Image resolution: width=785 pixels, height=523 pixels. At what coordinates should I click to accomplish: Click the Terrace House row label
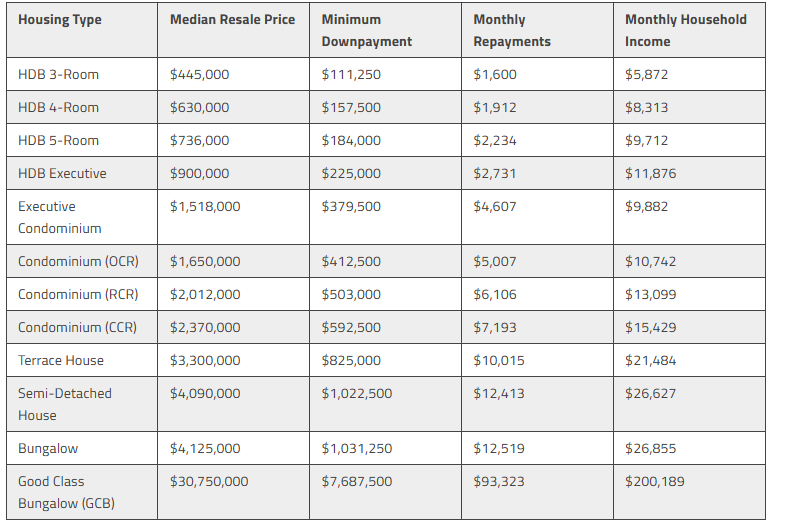pos(61,361)
